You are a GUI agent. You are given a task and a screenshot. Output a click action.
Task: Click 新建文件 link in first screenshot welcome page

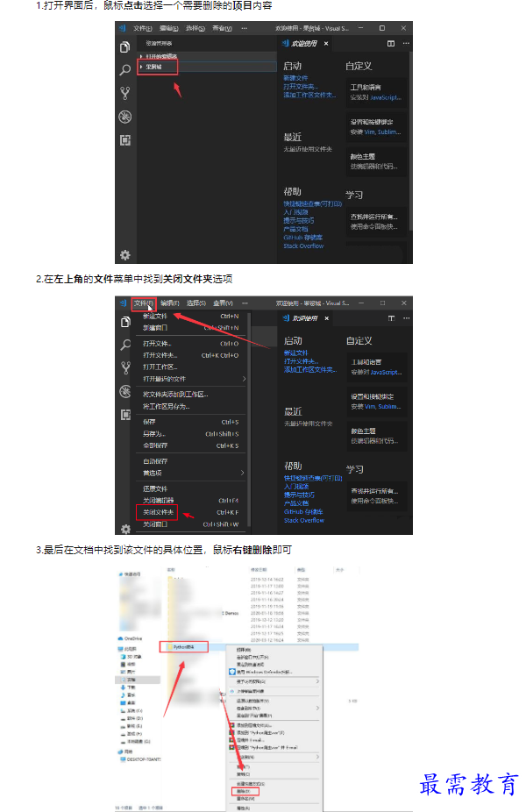(x=295, y=78)
